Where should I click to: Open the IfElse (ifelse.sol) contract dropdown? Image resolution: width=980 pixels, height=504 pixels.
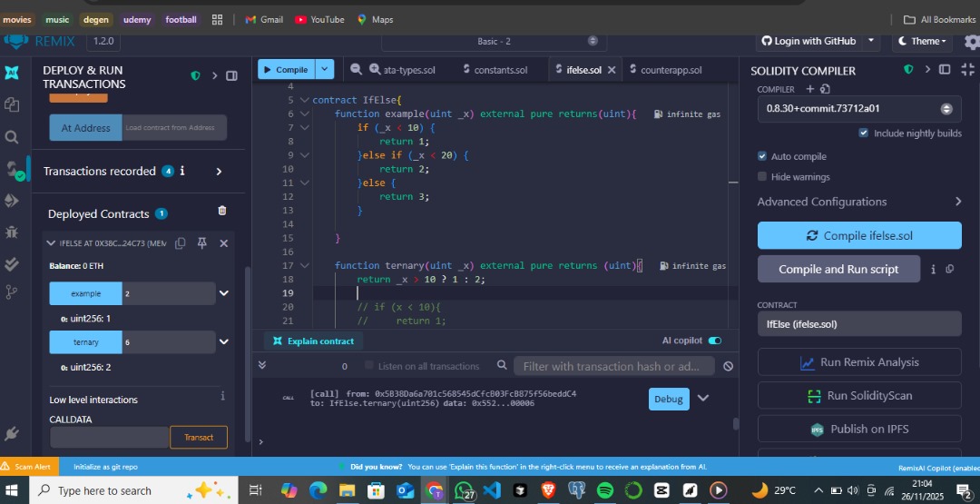pos(858,324)
